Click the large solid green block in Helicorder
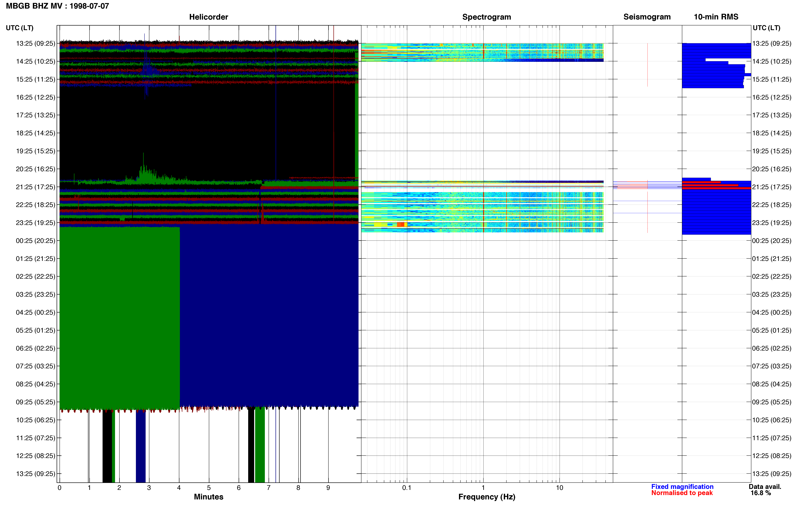Viewport: 812px width, 508px height. point(120,318)
